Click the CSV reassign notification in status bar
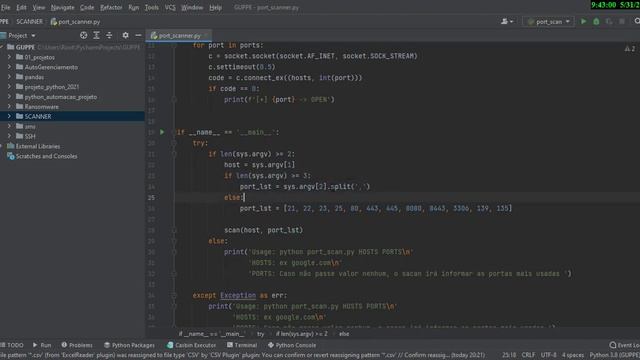 (x=243, y=355)
